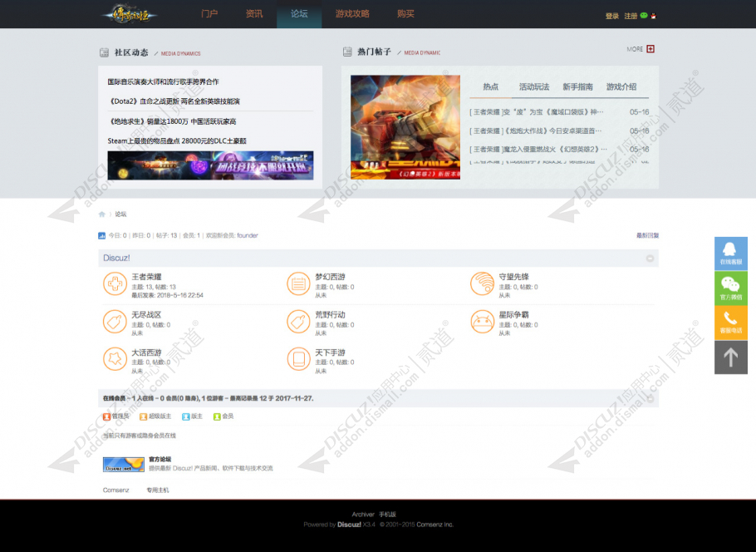Viewport: 756px width, 552px height.
Task: Open the 王者荣耀 forum title link
Action: point(146,277)
